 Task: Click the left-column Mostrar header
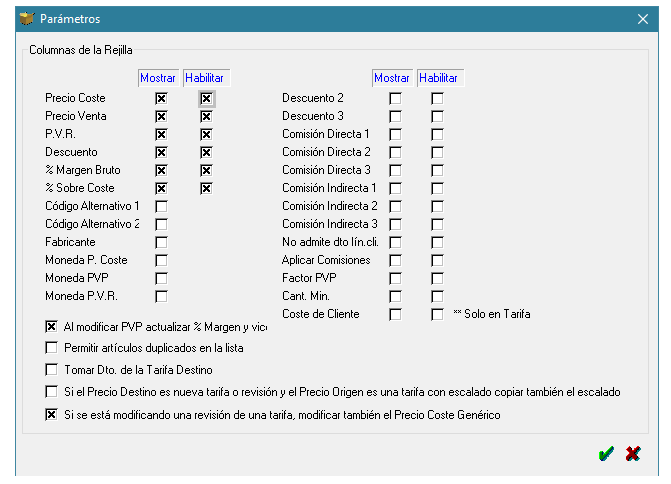(x=158, y=78)
